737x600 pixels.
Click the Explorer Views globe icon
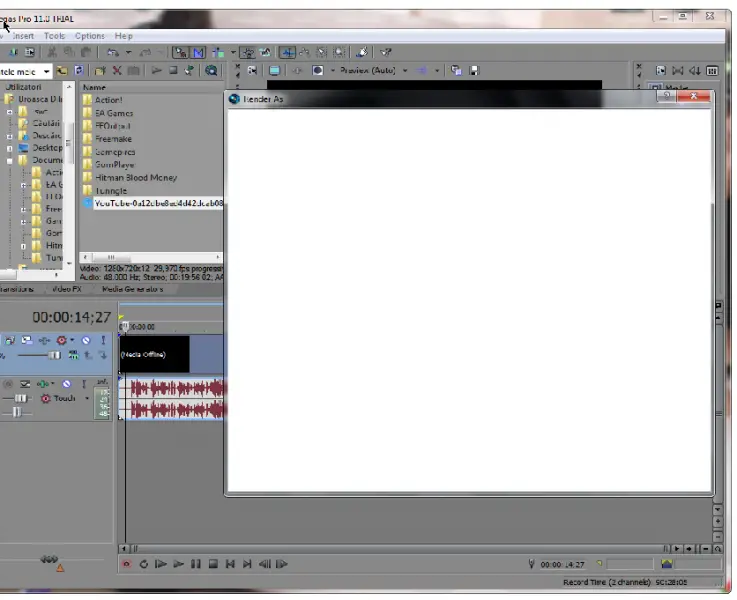[x=211, y=70]
